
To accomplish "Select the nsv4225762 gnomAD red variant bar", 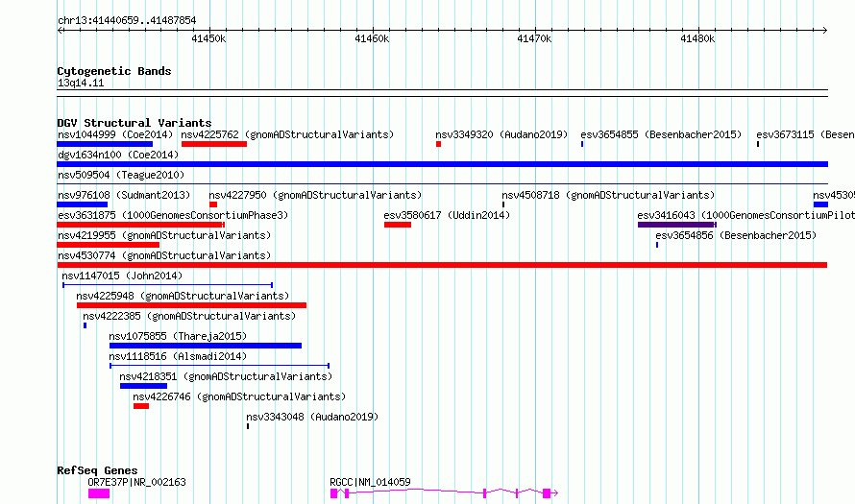I will pyautogui.click(x=213, y=144).
